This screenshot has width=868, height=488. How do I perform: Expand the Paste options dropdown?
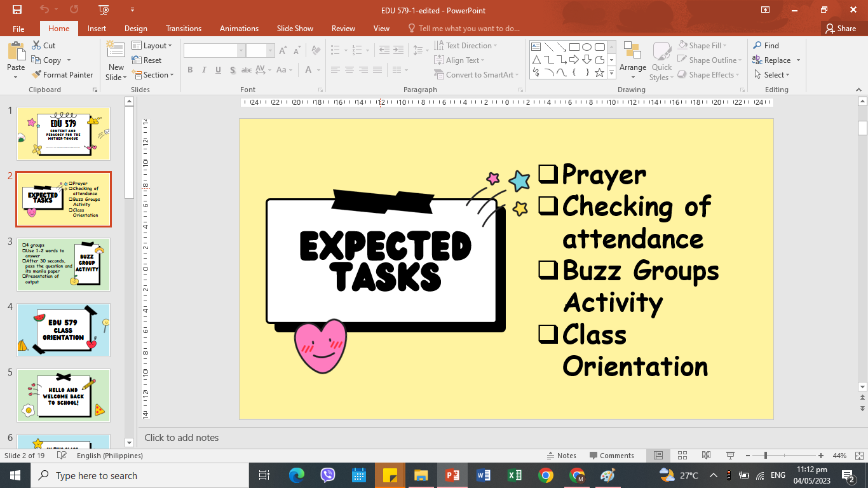pyautogui.click(x=16, y=78)
